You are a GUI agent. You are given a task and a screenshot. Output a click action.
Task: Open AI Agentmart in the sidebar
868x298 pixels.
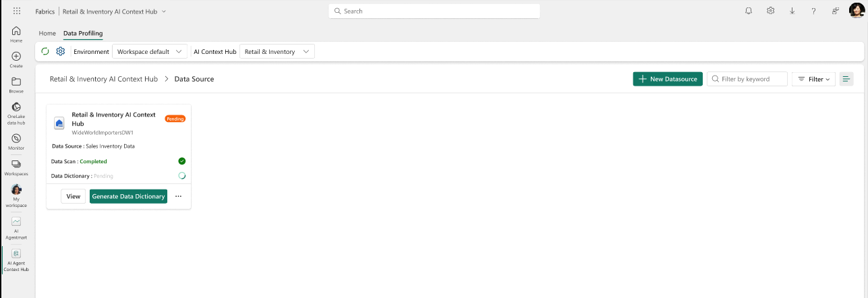(16, 228)
